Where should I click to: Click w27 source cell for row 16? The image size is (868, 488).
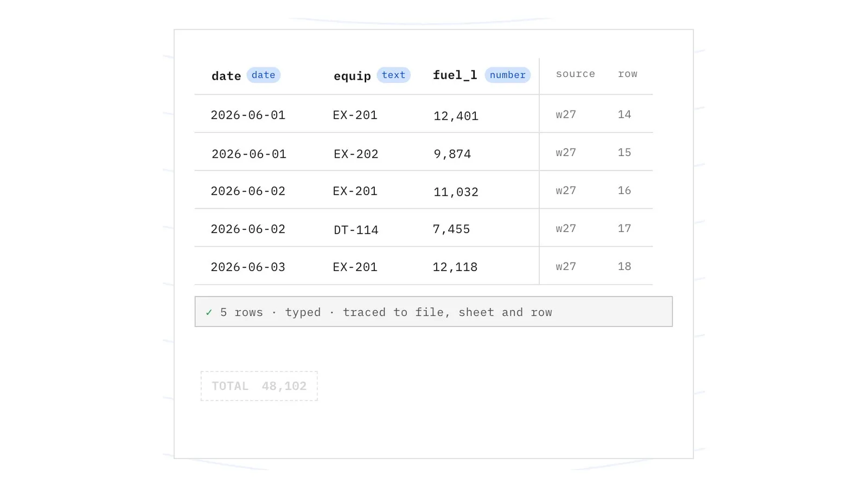(x=566, y=190)
